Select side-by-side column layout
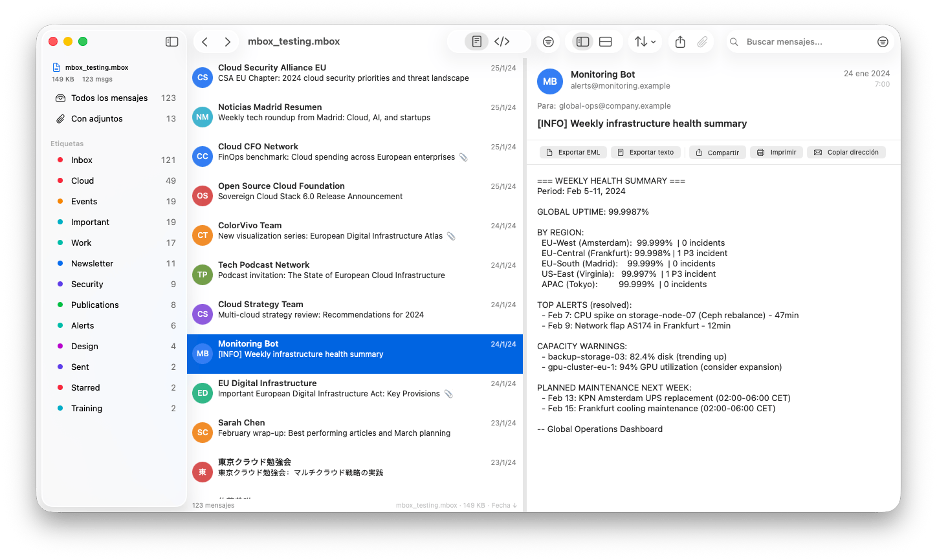Screen dimensions: 937x560 click(x=582, y=41)
